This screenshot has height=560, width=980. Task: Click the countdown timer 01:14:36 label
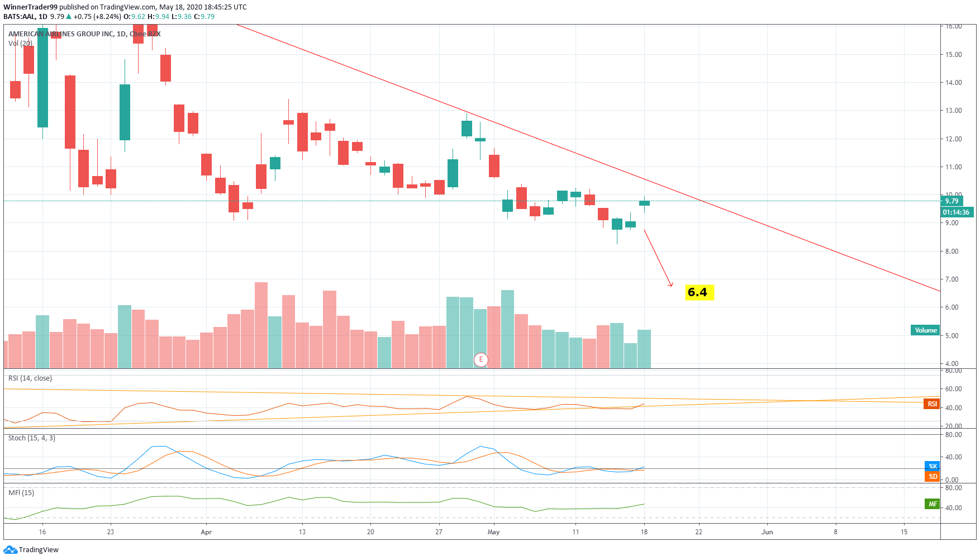click(x=957, y=212)
